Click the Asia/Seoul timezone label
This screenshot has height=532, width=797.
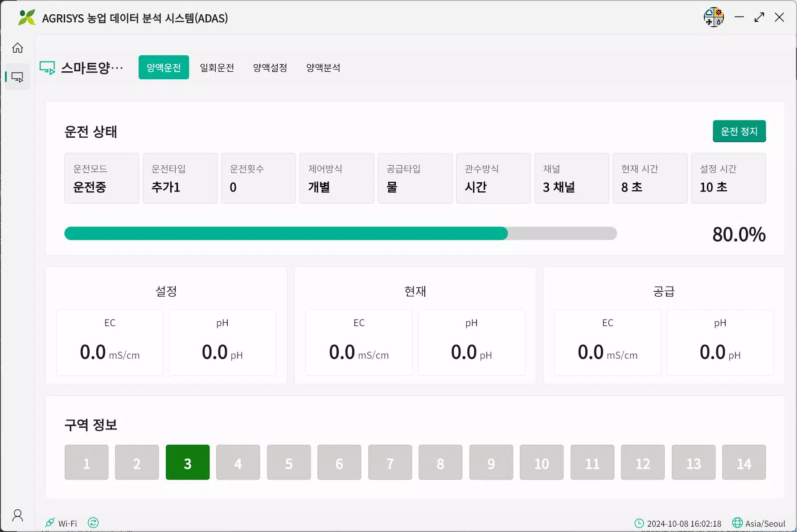765,524
